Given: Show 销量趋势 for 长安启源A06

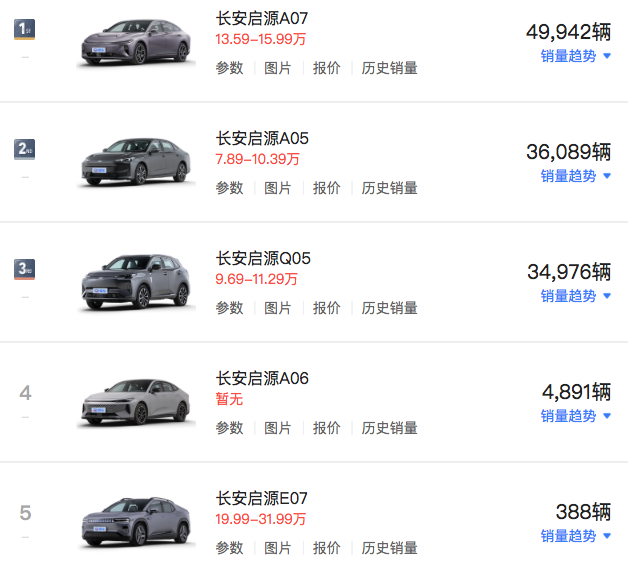Looking at the screenshot, I should [x=575, y=416].
